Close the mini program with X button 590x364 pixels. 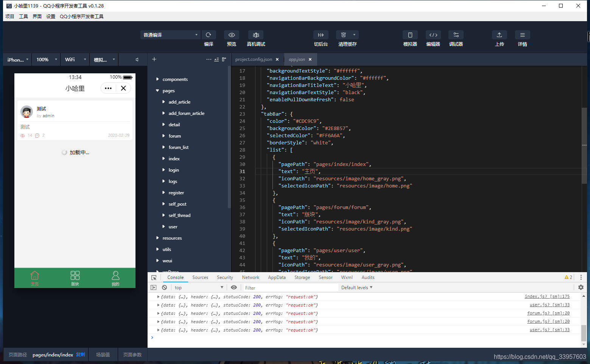pyautogui.click(x=123, y=88)
